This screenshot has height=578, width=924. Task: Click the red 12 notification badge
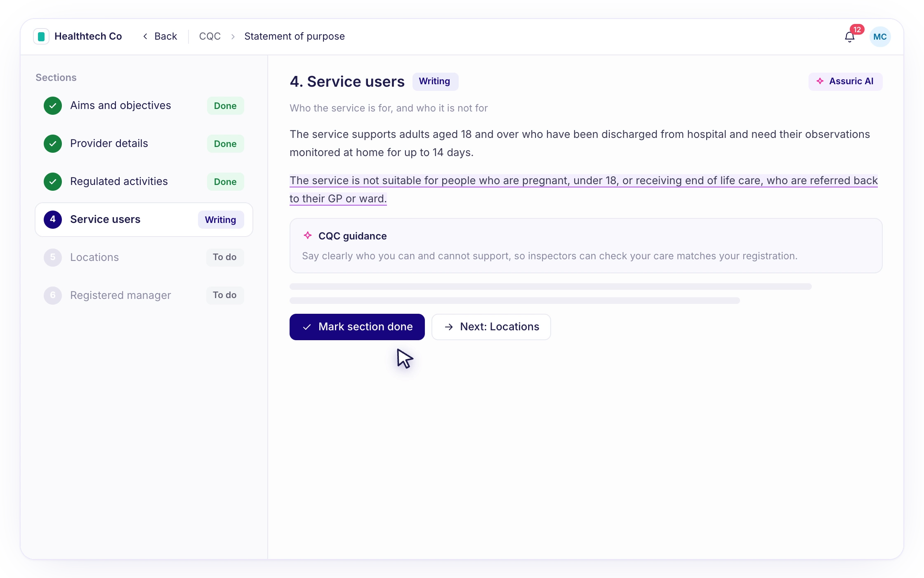click(x=857, y=30)
